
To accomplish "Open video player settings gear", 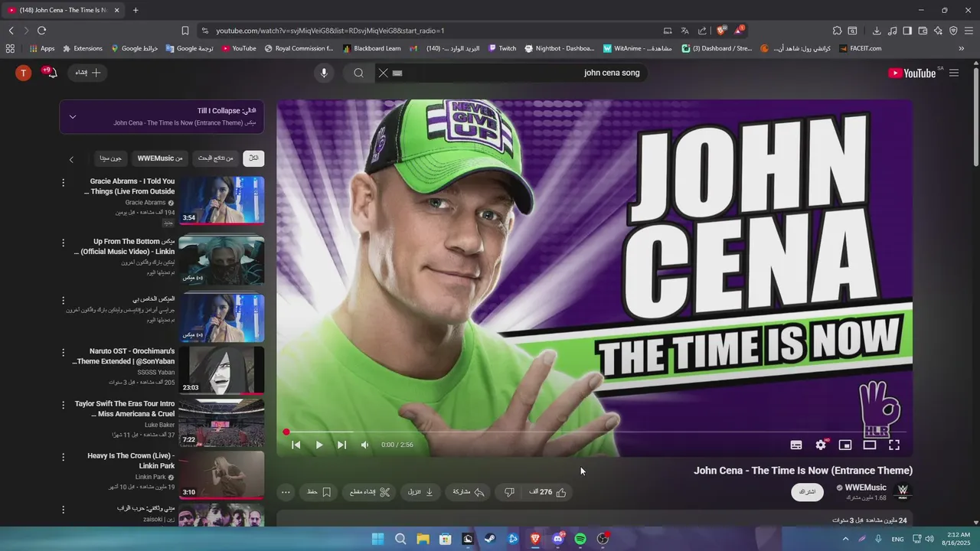I will pos(821,445).
